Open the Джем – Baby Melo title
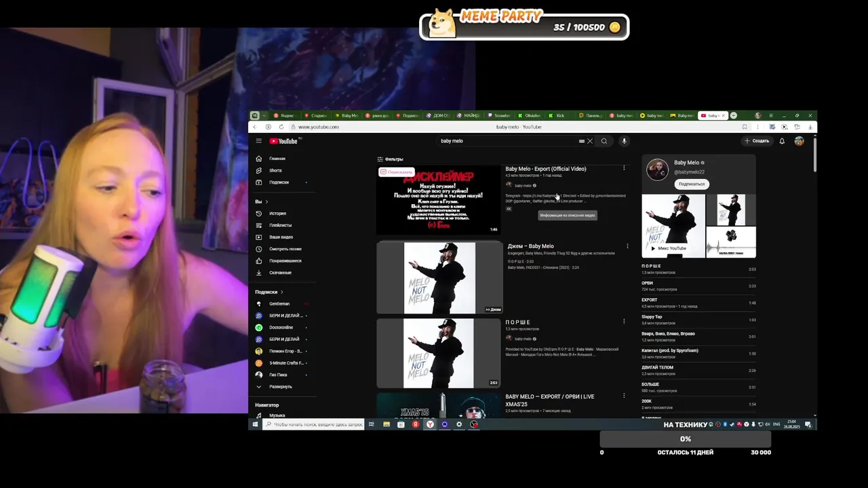Image resolution: width=868 pixels, height=488 pixels. point(530,246)
